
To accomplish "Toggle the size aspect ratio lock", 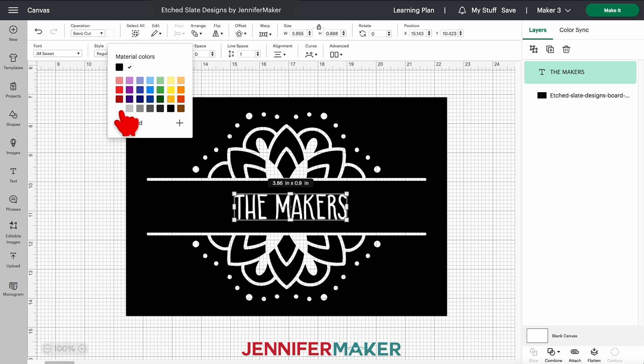I will point(319,27).
